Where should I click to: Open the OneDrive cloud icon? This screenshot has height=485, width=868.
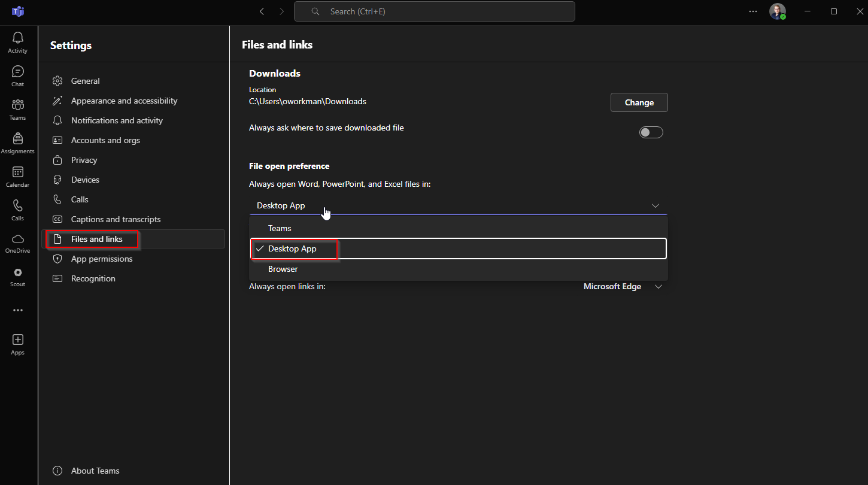(18, 242)
